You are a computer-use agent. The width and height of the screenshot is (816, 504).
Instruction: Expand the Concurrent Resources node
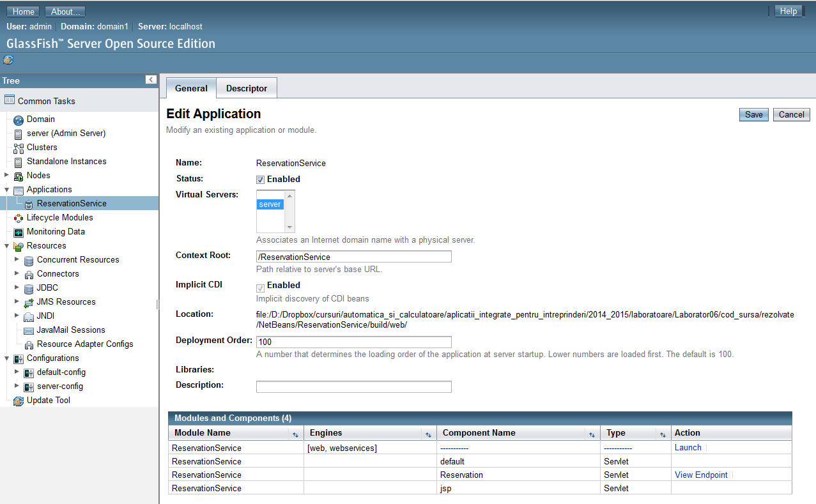tap(17, 259)
